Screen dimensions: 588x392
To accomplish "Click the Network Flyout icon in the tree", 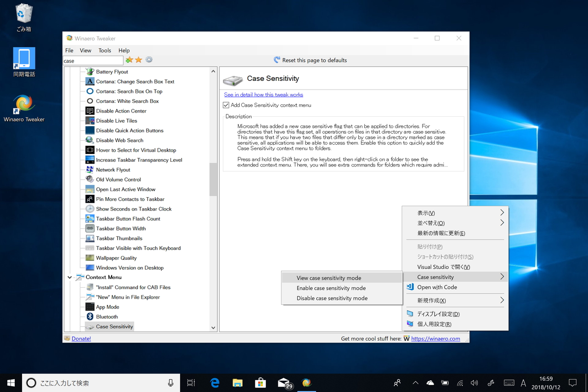I will (x=90, y=170).
